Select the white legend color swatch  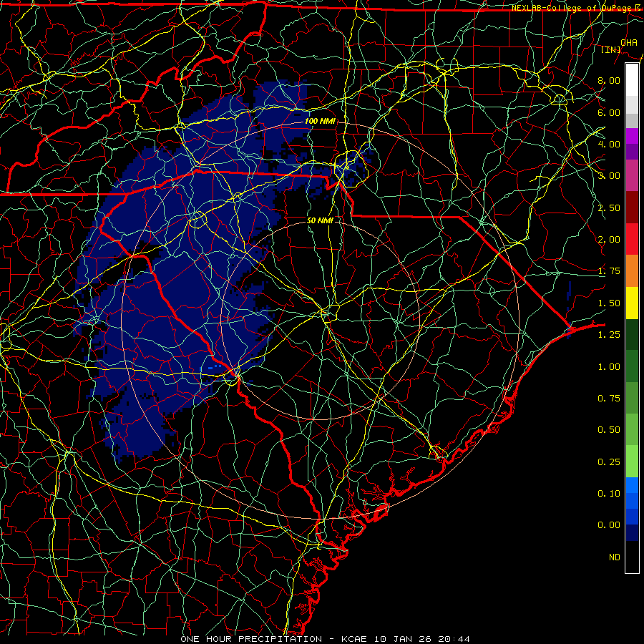[x=632, y=80]
